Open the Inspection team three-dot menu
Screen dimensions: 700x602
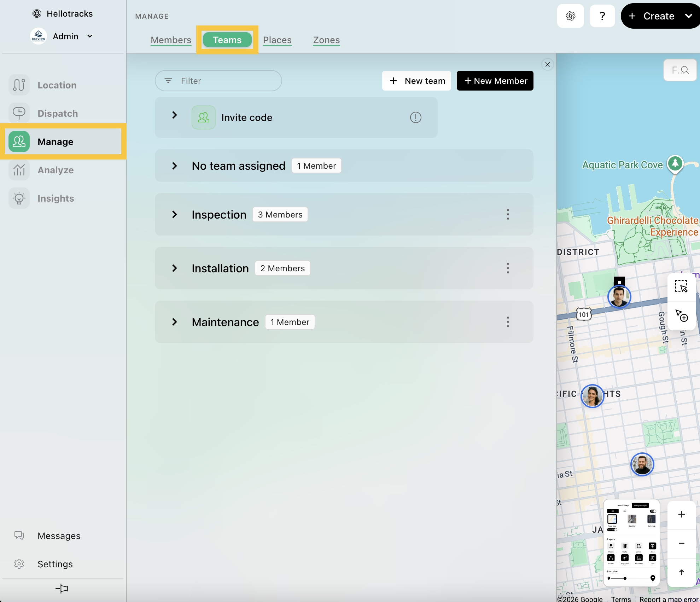pos(508,214)
